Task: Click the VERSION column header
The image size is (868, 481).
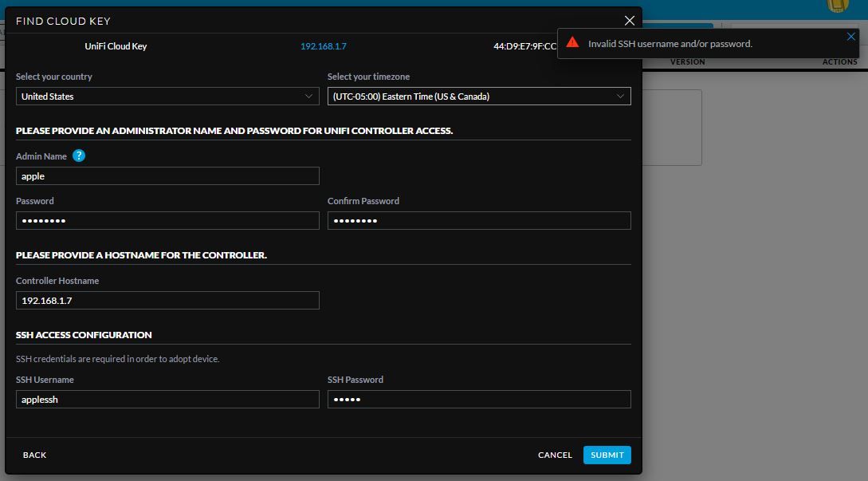Action: point(687,62)
